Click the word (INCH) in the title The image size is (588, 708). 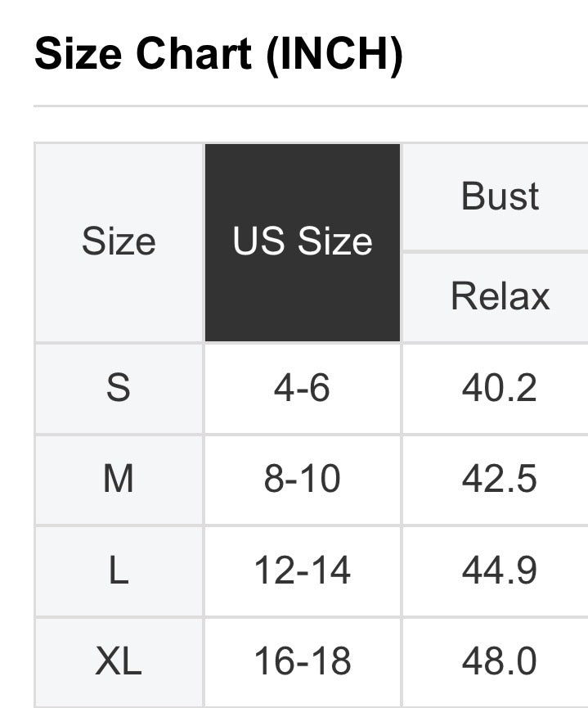pyautogui.click(x=336, y=56)
